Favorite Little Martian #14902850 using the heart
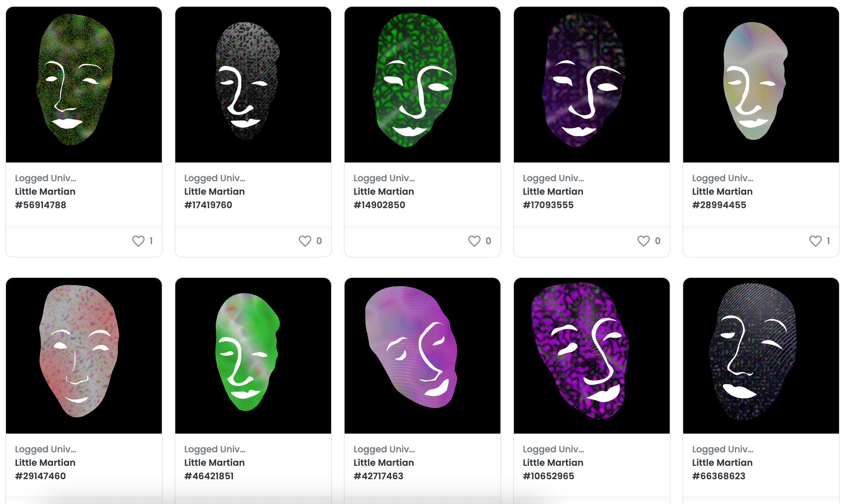Viewport: 845px width, 504px height. pos(474,241)
